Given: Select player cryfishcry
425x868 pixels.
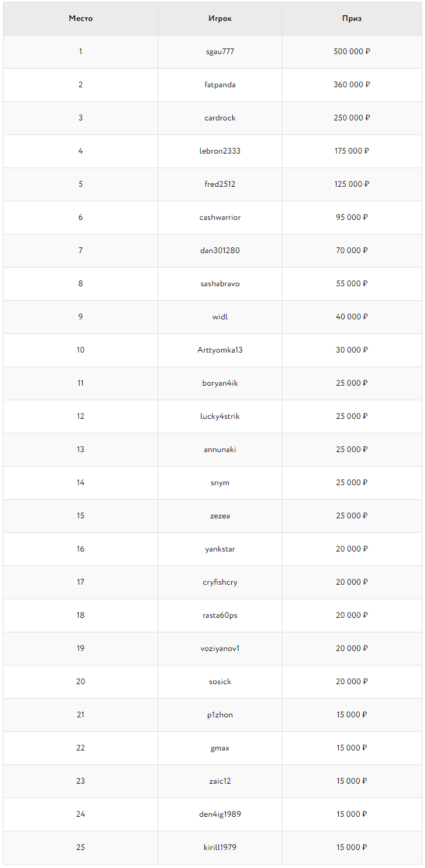Looking at the screenshot, I should [x=220, y=582].
